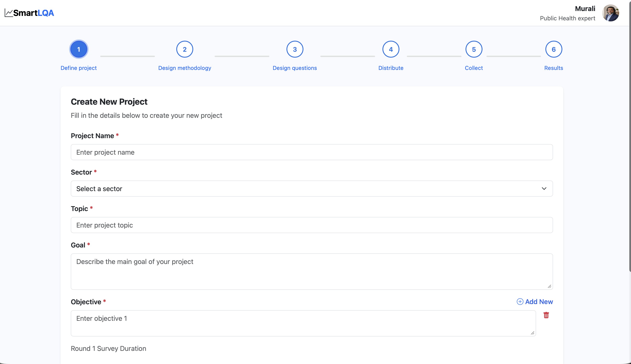Delete objective 1 using the trash icon

[x=546, y=315]
